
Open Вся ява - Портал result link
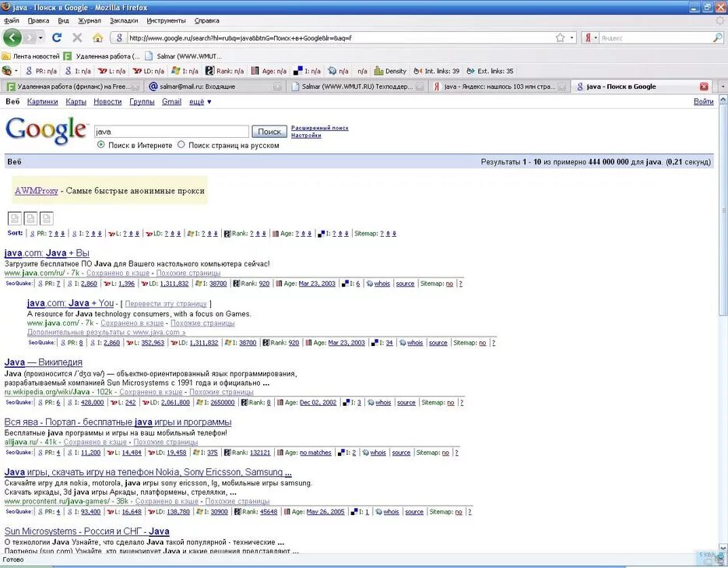pyautogui.click(x=118, y=422)
